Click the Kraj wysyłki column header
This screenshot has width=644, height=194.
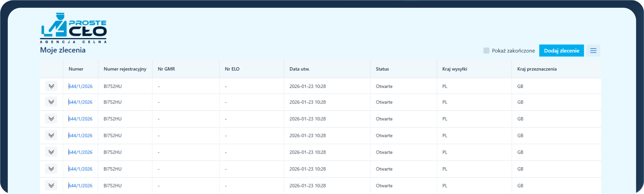[455, 69]
